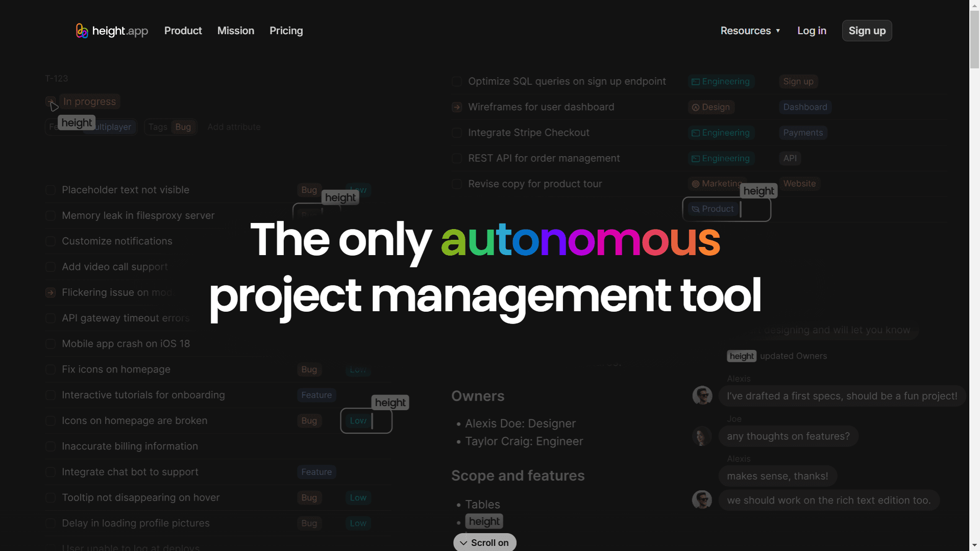
Task: Expand the Scroll on chevron
Action: pos(463,542)
